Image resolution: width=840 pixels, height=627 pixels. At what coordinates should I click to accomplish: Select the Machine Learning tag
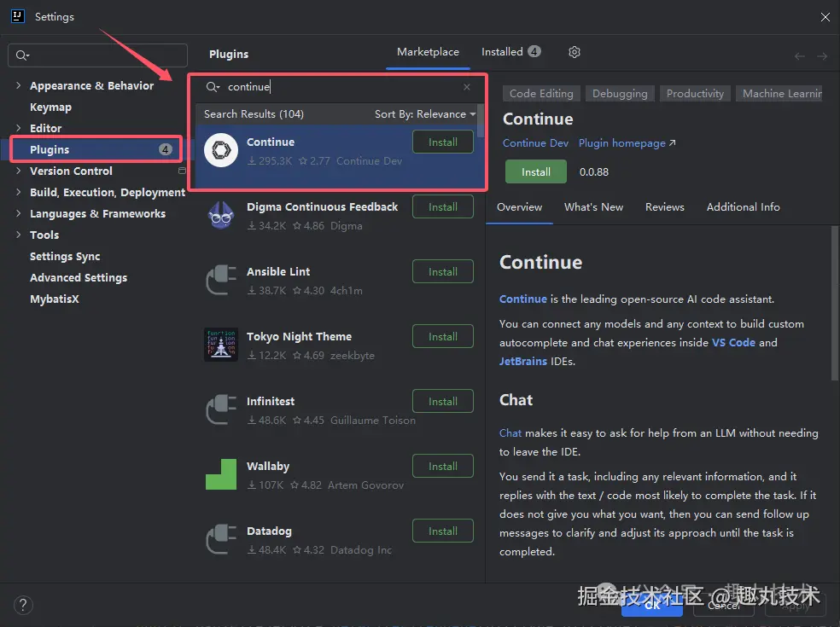(779, 94)
